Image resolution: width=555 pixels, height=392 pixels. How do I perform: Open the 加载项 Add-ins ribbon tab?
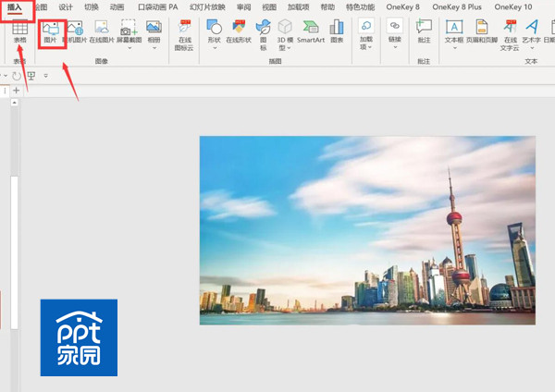pyautogui.click(x=299, y=7)
